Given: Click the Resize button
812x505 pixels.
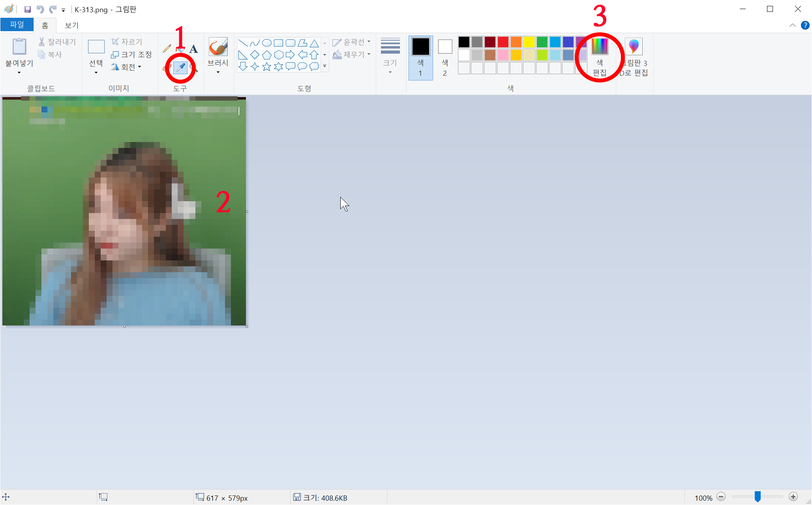Looking at the screenshot, I should click(x=132, y=54).
